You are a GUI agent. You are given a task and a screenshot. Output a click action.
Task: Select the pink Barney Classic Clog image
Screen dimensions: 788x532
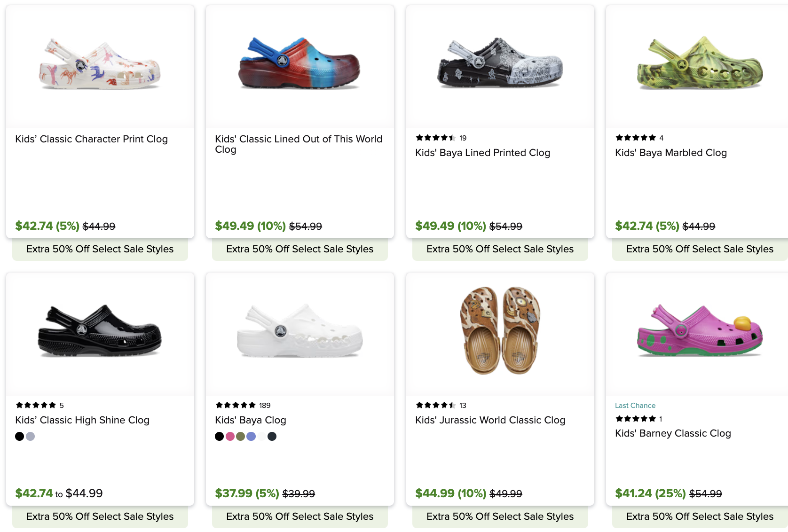point(700,331)
